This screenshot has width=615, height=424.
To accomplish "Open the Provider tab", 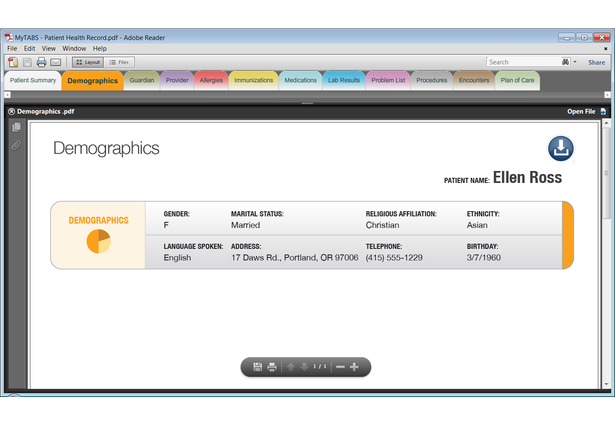I will [177, 80].
